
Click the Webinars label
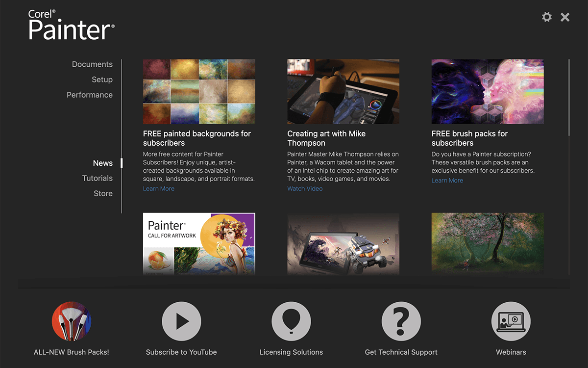[x=511, y=352]
